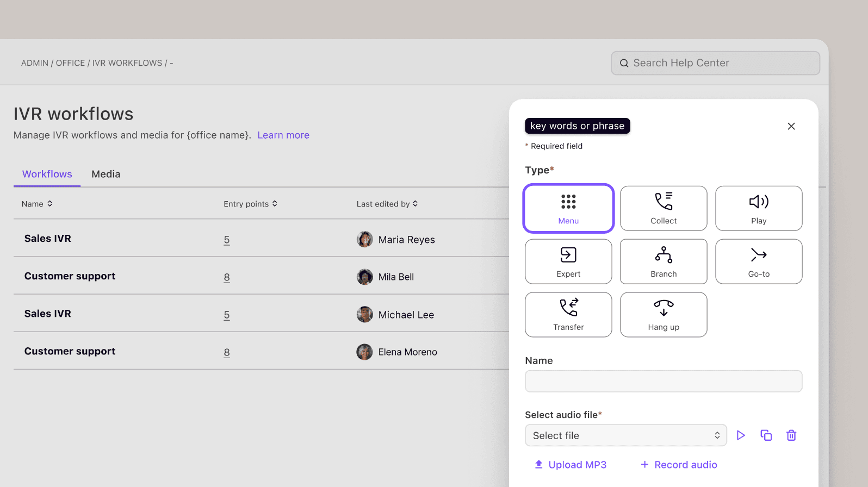Click the Upload MP3 button
The height and width of the screenshot is (487, 868).
click(571, 465)
